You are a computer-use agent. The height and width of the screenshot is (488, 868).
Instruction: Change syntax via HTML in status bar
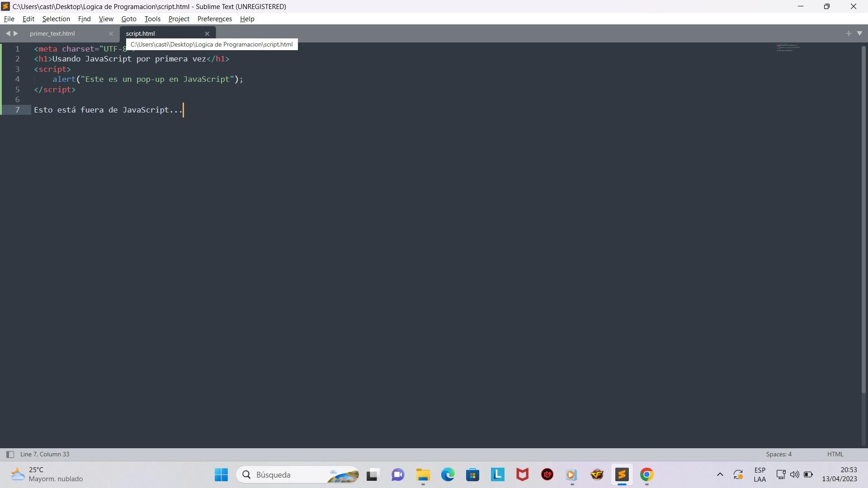coord(835,454)
